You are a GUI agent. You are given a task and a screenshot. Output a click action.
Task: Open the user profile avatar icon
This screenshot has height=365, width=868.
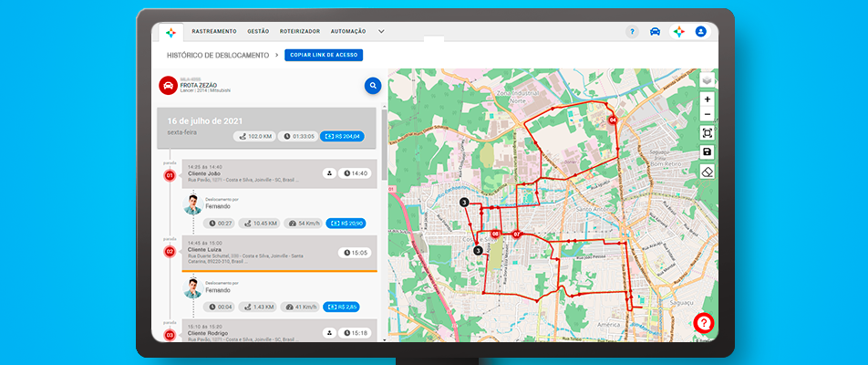click(701, 32)
